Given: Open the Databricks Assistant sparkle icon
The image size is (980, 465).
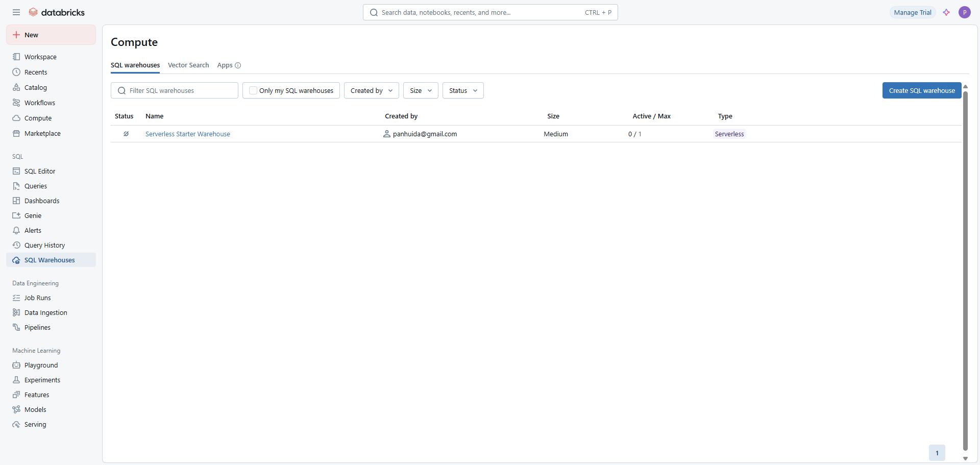Looking at the screenshot, I should point(946,12).
